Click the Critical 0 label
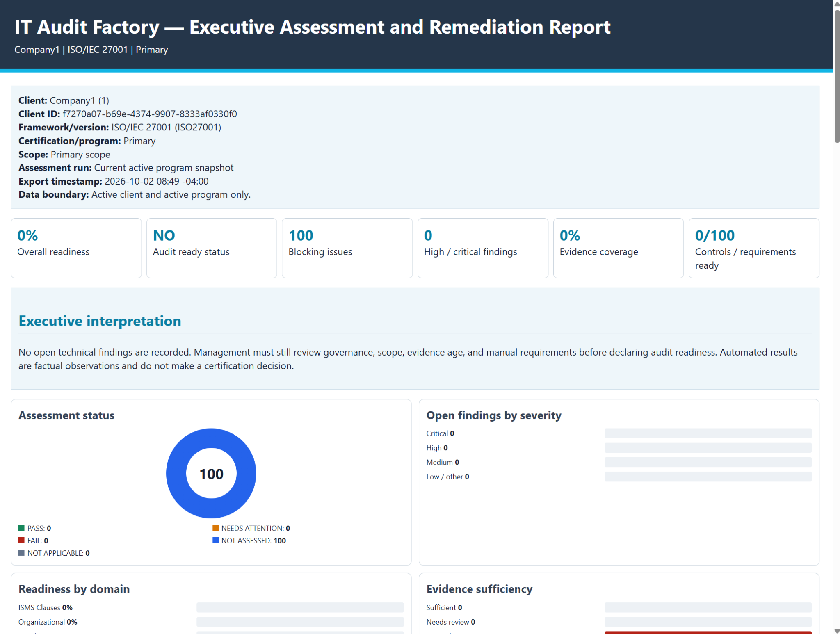The width and height of the screenshot is (840, 634). point(440,433)
